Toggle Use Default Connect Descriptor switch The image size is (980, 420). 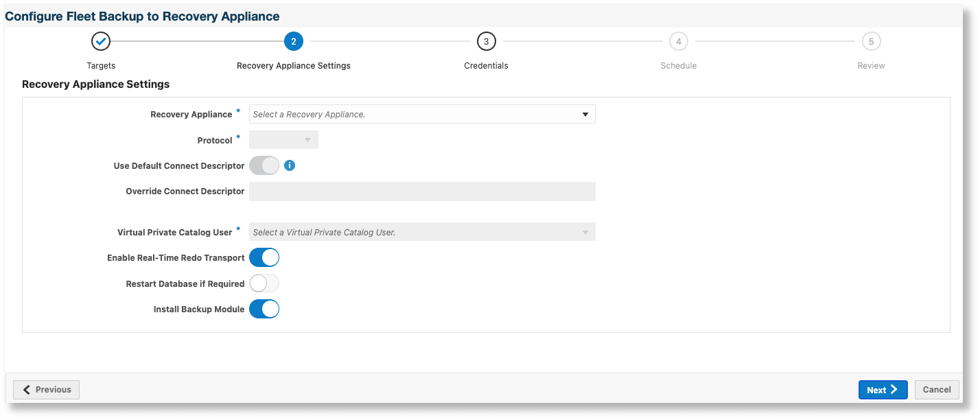click(x=264, y=165)
